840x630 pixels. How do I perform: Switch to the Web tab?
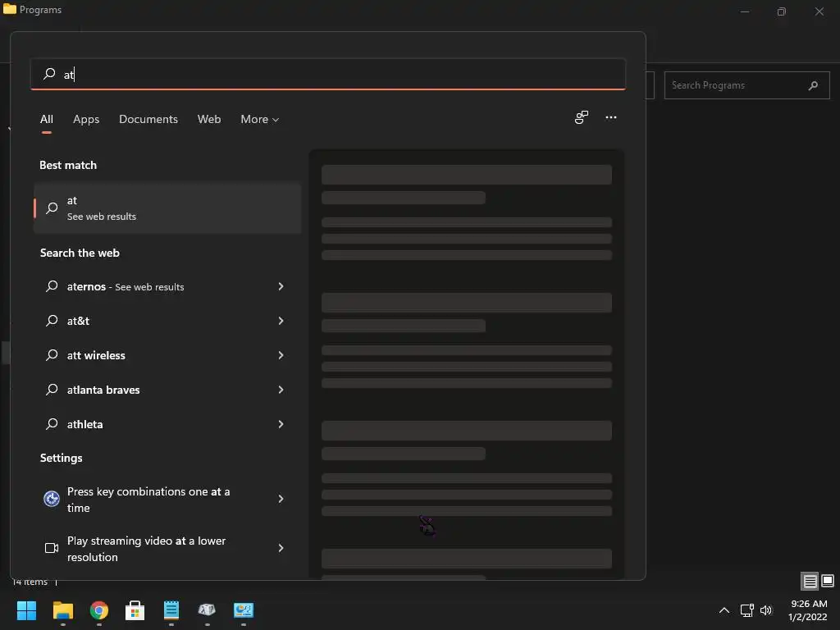tap(209, 119)
